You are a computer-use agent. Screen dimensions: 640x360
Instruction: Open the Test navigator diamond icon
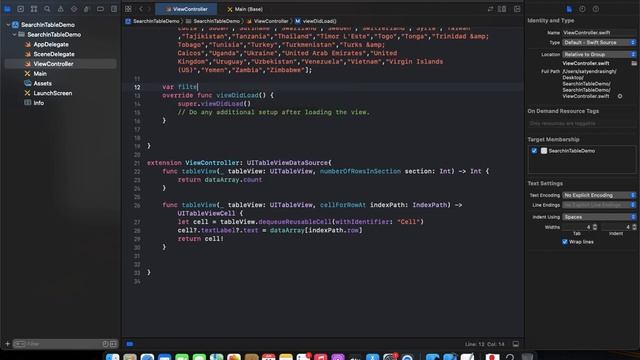[x=73, y=9]
